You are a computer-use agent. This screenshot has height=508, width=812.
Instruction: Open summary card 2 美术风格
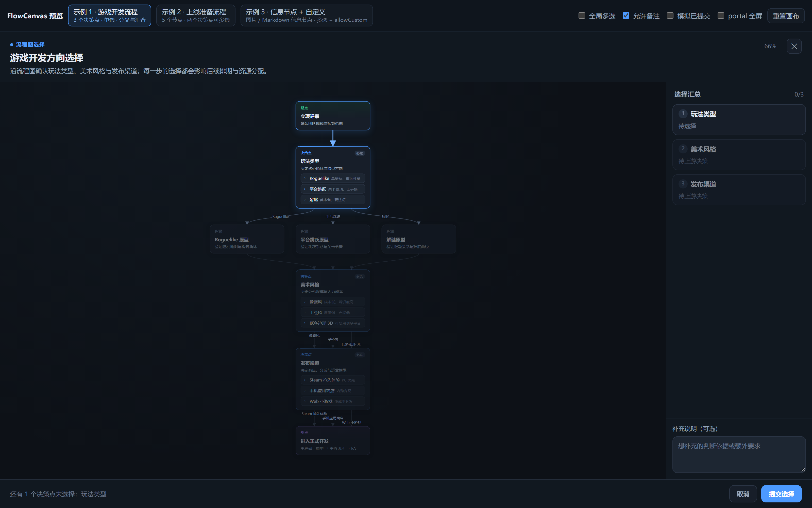point(739,154)
